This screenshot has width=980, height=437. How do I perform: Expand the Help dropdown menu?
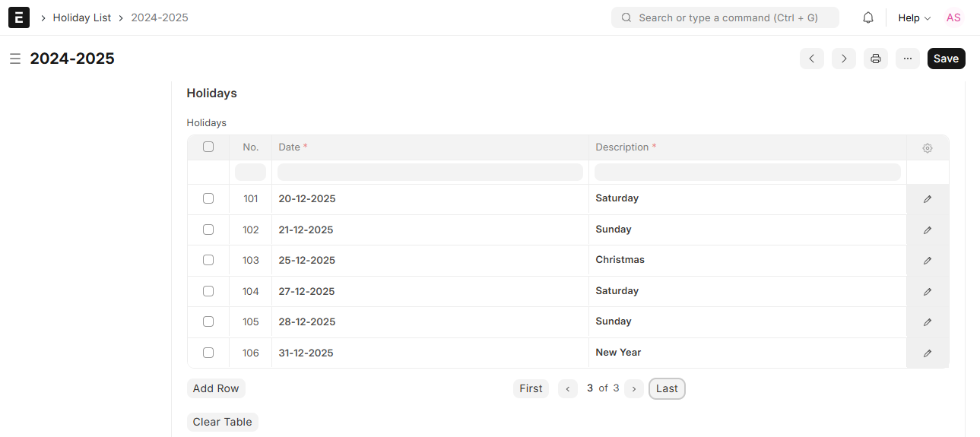point(914,17)
